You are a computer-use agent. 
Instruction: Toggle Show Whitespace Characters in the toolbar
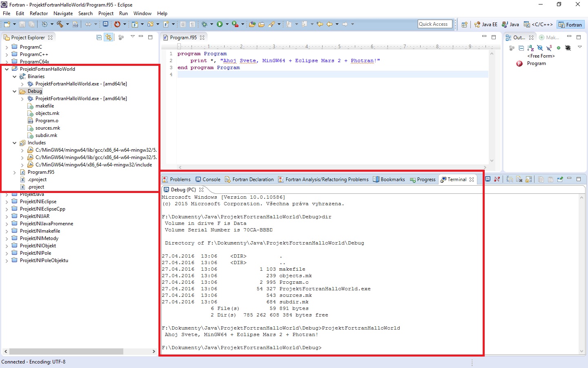(x=192, y=25)
